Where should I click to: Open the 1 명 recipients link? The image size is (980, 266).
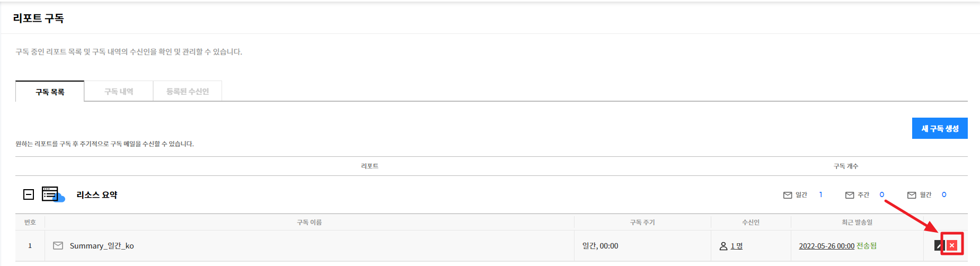(x=737, y=246)
